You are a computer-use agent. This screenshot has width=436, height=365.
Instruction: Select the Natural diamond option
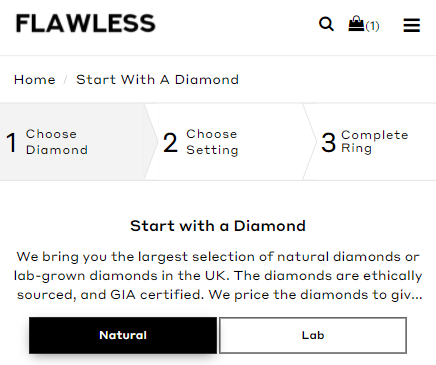(x=123, y=335)
